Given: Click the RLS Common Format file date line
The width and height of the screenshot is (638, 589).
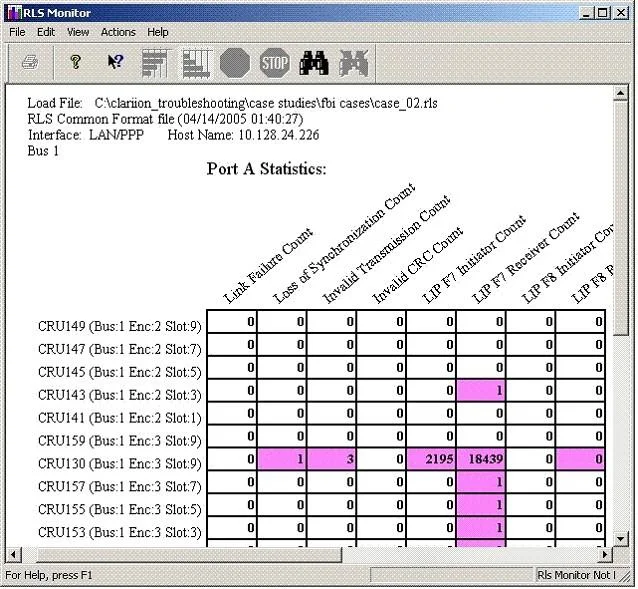Looking at the screenshot, I should click(165, 119).
